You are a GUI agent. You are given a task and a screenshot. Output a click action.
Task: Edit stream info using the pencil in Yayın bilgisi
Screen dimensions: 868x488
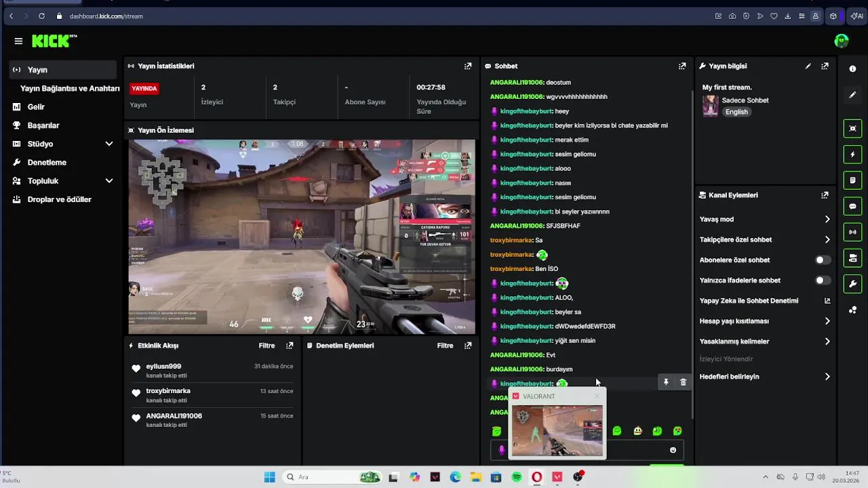[x=808, y=66]
